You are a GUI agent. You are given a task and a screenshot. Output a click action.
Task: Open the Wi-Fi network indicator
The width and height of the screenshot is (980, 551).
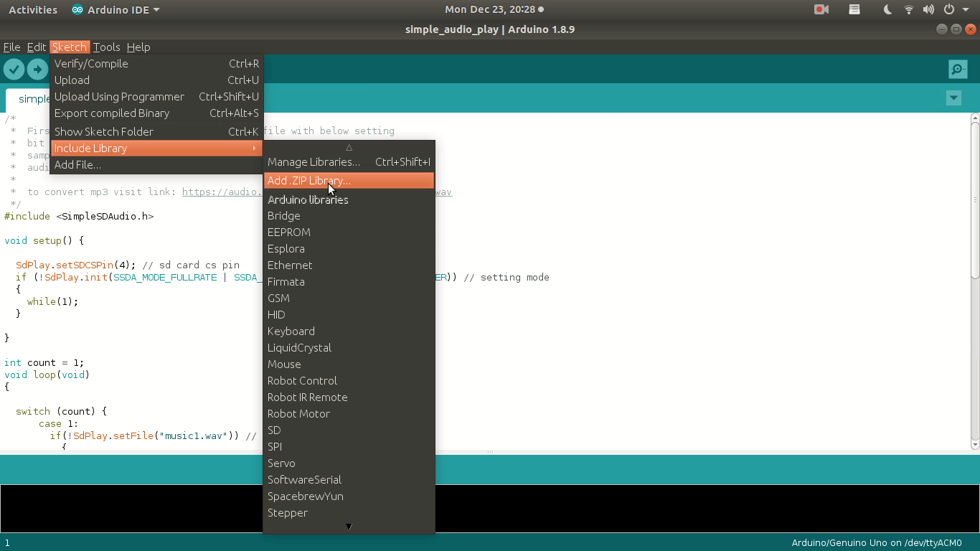[x=909, y=9]
